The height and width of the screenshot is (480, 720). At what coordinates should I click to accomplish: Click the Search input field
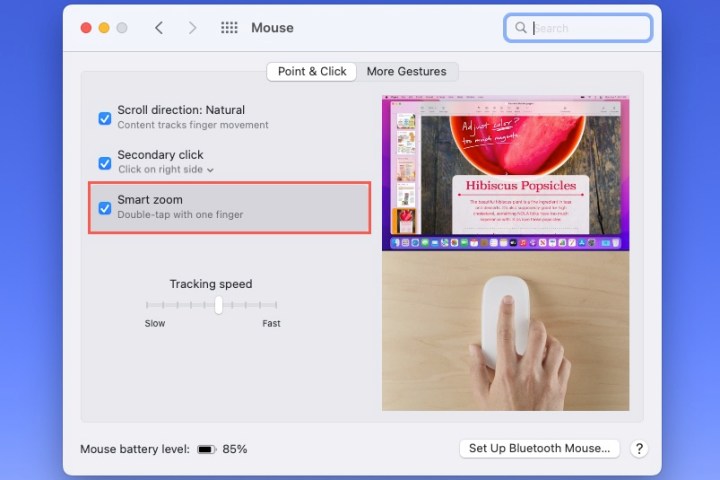coord(578,28)
